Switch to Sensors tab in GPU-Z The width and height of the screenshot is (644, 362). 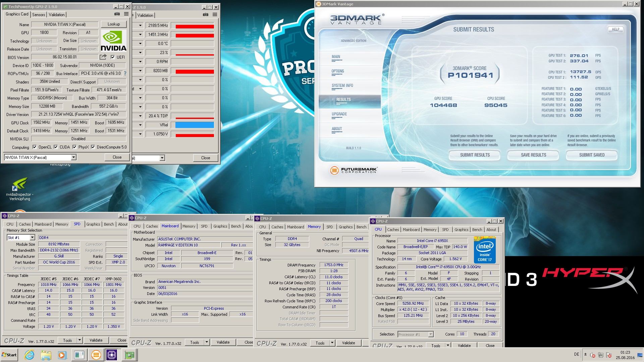[39, 14]
